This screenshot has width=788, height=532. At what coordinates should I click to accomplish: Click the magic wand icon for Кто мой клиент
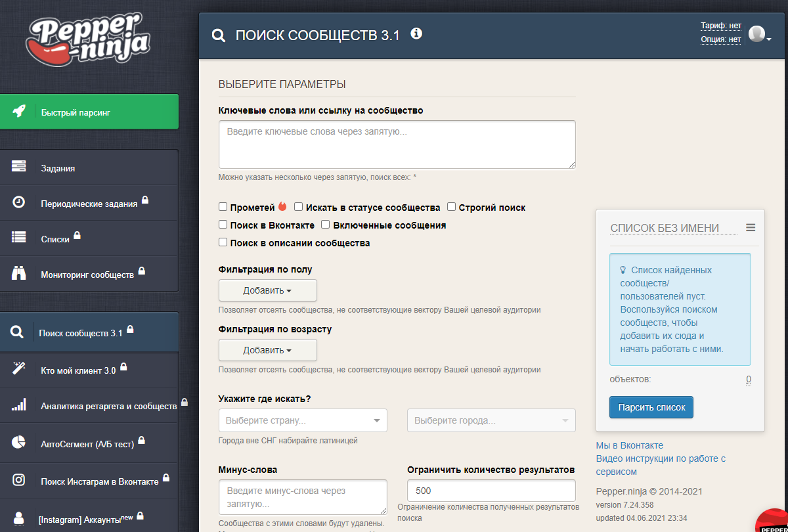pos(18,369)
